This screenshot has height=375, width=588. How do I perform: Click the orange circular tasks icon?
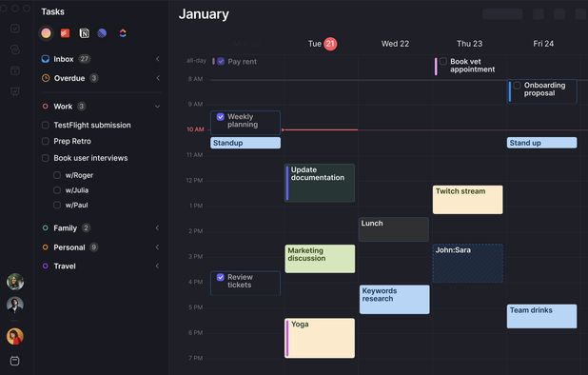pyautogui.click(x=46, y=33)
